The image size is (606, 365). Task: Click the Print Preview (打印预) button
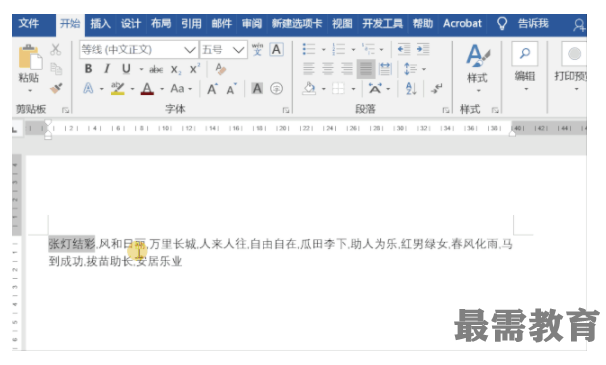(x=571, y=67)
